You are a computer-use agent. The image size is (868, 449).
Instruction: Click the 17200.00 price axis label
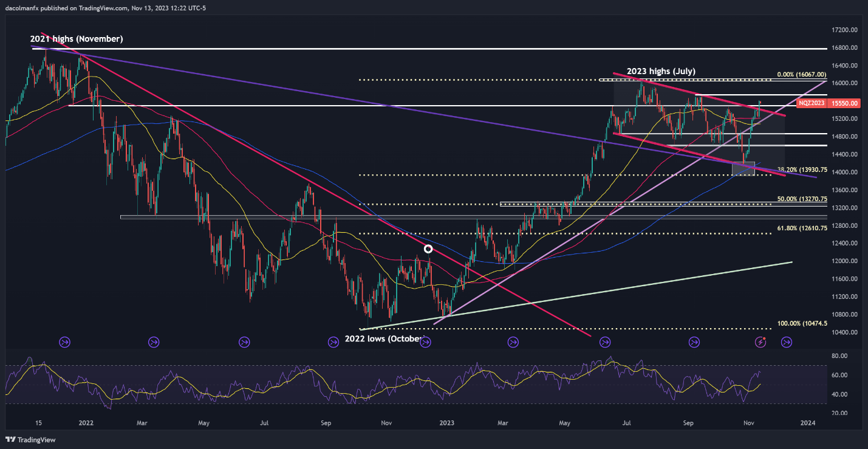coord(844,30)
